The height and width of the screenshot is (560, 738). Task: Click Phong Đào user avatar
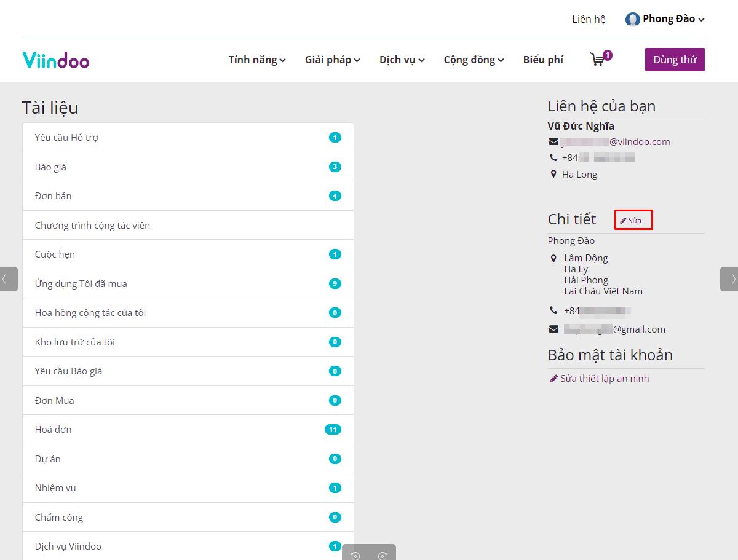click(x=632, y=19)
